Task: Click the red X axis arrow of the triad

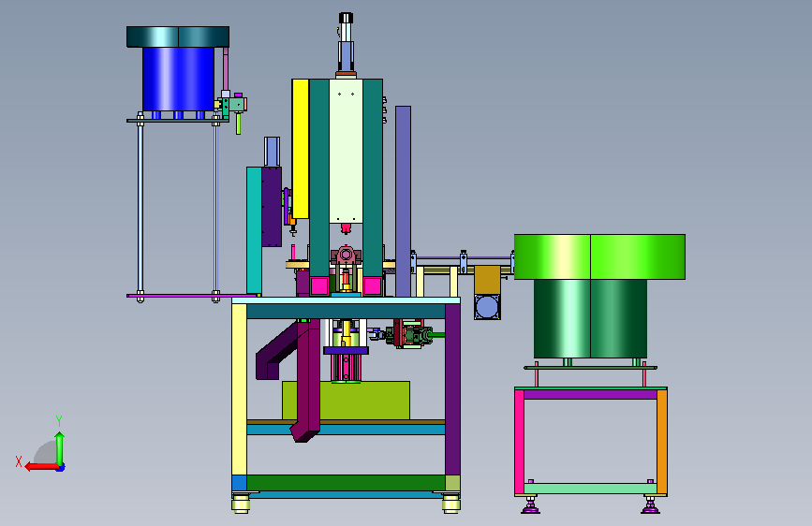Action: tap(41, 467)
